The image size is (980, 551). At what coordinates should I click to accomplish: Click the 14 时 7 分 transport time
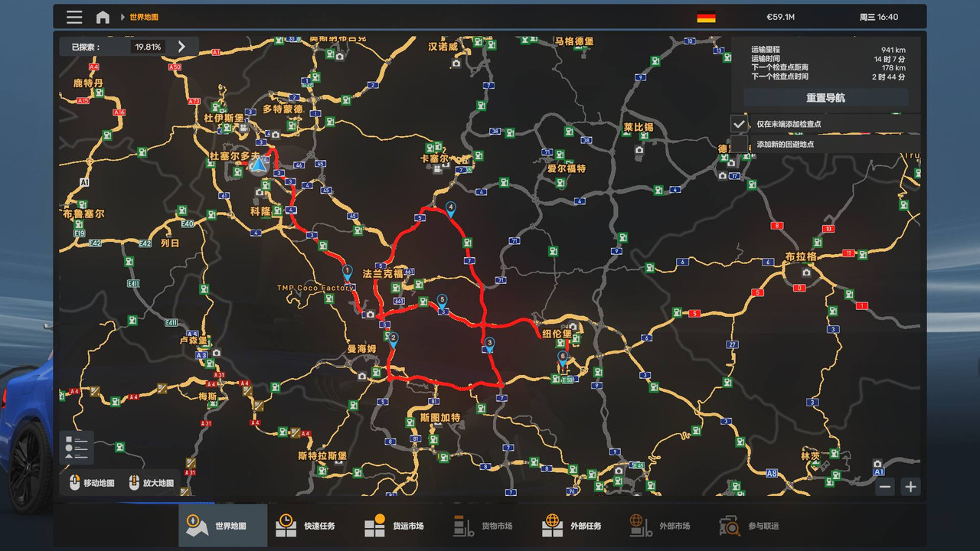pyautogui.click(x=890, y=58)
